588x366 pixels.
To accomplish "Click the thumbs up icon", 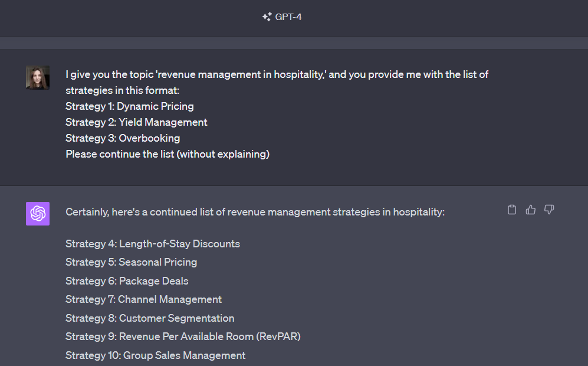I will (x=531, y=210).
